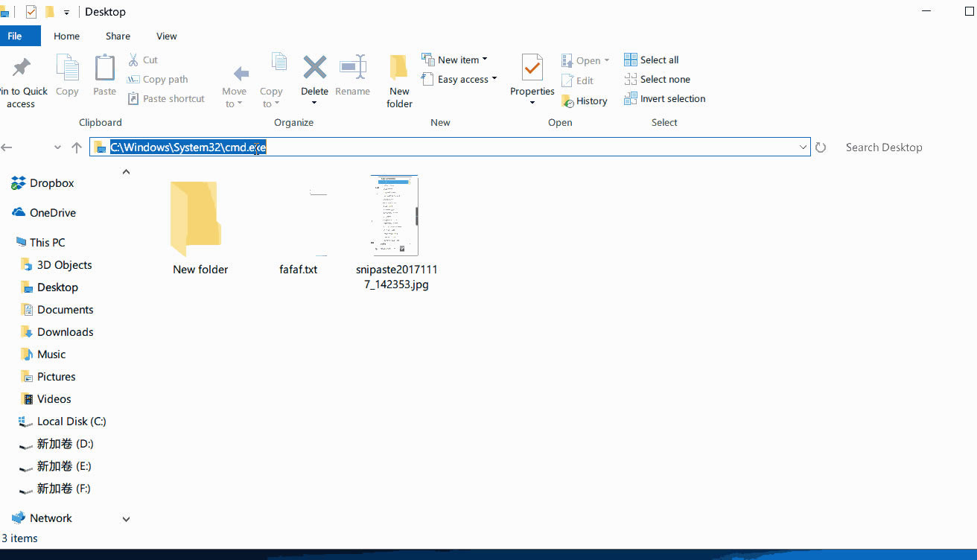
Task: Click the refresh icon beside address bar
Action: (x=821, y=147)
